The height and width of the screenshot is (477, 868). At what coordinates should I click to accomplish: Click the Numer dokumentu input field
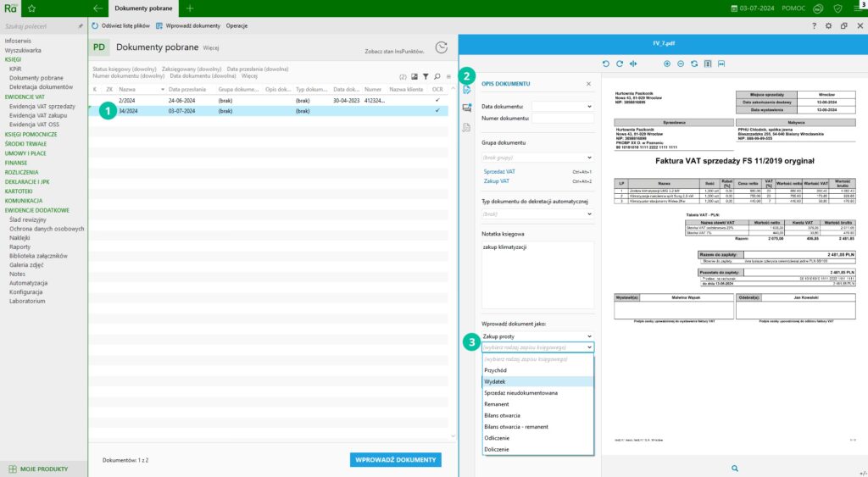coord(562,119)
